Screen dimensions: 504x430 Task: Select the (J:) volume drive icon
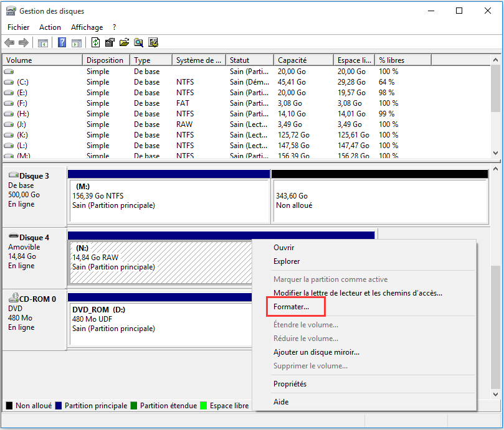pyautogui.click(x=9, y=124)
